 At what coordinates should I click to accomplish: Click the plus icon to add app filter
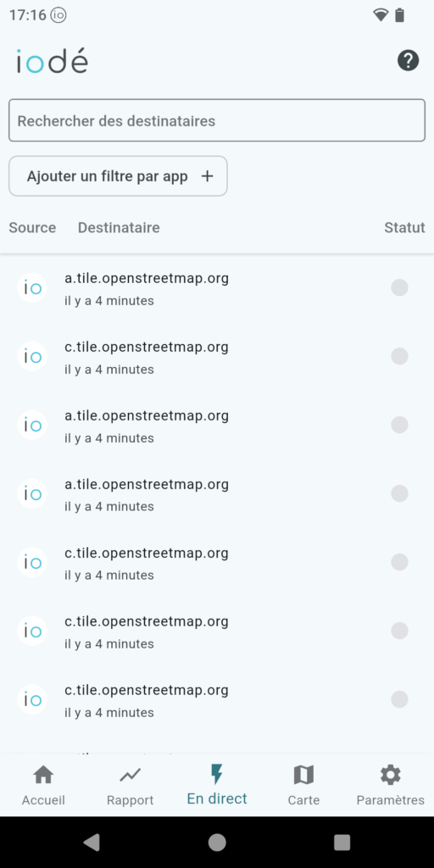click(x=207, y=176)
